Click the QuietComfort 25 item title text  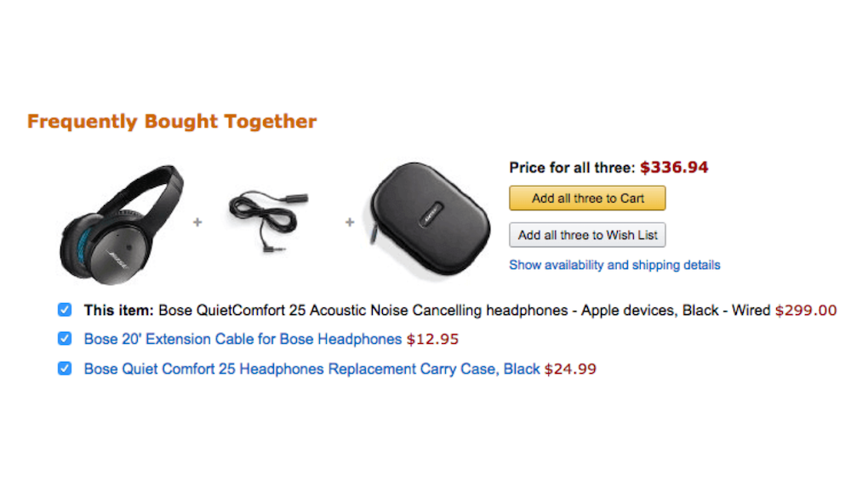464,311
